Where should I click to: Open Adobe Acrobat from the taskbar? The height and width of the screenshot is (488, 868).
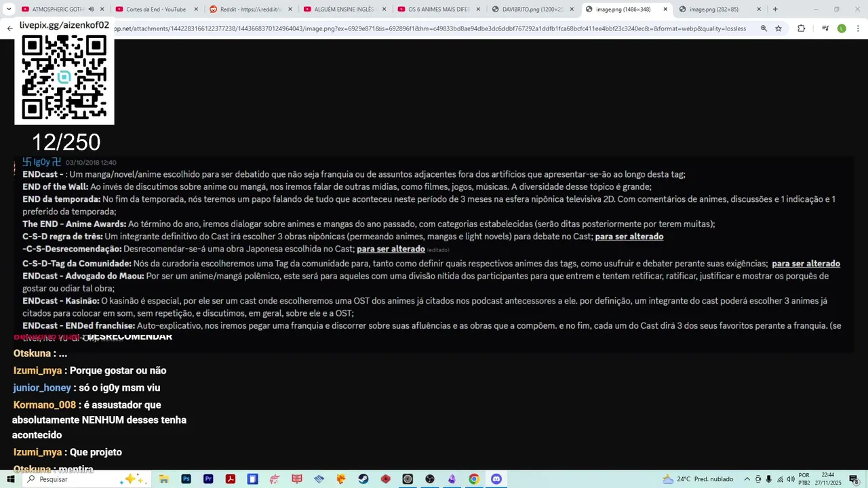231,479
